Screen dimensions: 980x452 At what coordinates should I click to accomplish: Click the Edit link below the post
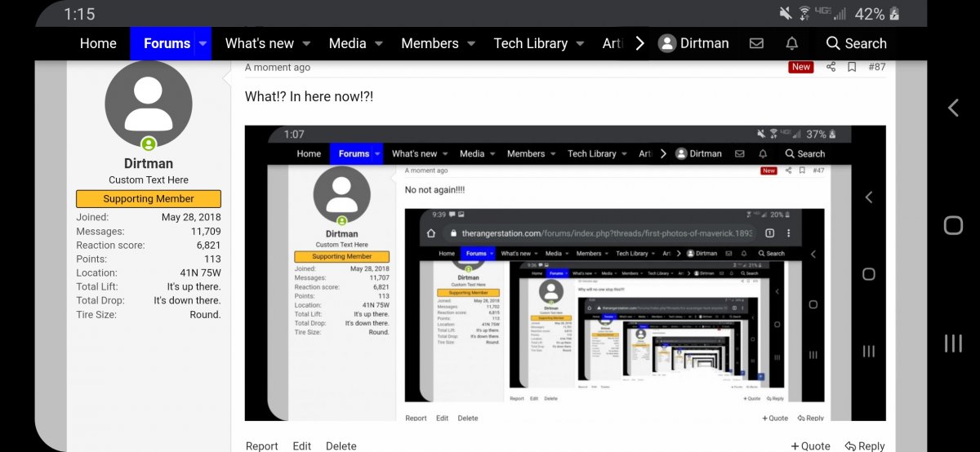pyautogui.click(x=302, y=445)
